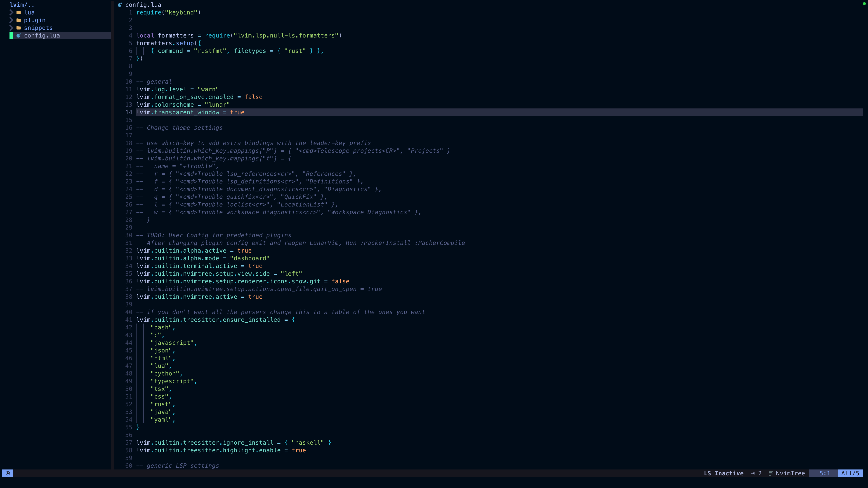This screenshot has height=488, width=868.
Task: Expand the snippets folder chevron
Action: click(x=11, y=28)
